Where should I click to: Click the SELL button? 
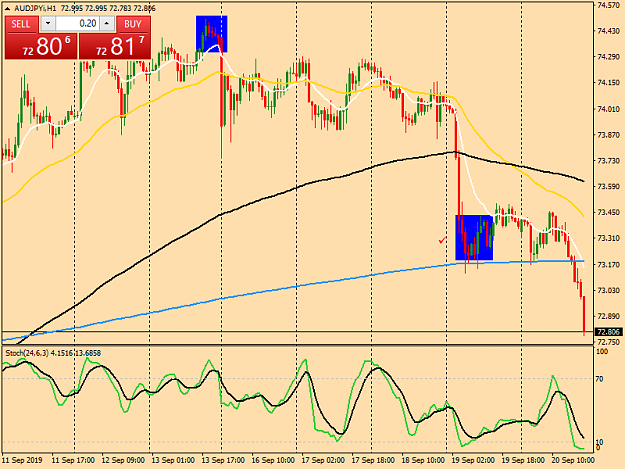pyautogui.click(x=21, y=24)
